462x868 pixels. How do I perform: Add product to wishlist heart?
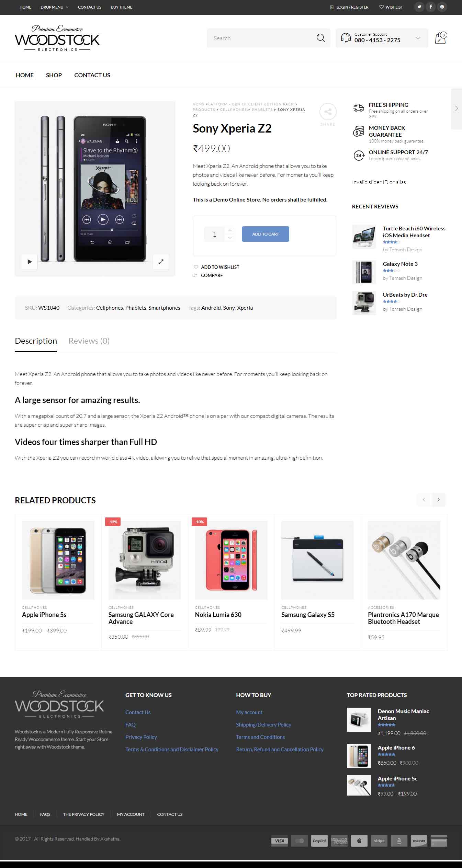click(x=196, y=267)
